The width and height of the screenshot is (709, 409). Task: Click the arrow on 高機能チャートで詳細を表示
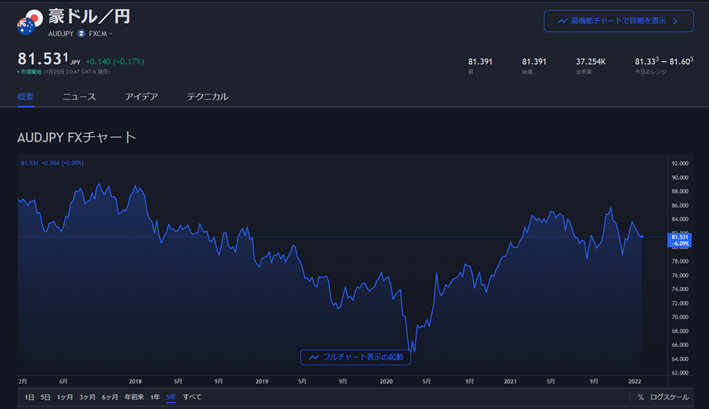[x=676, y=20]
